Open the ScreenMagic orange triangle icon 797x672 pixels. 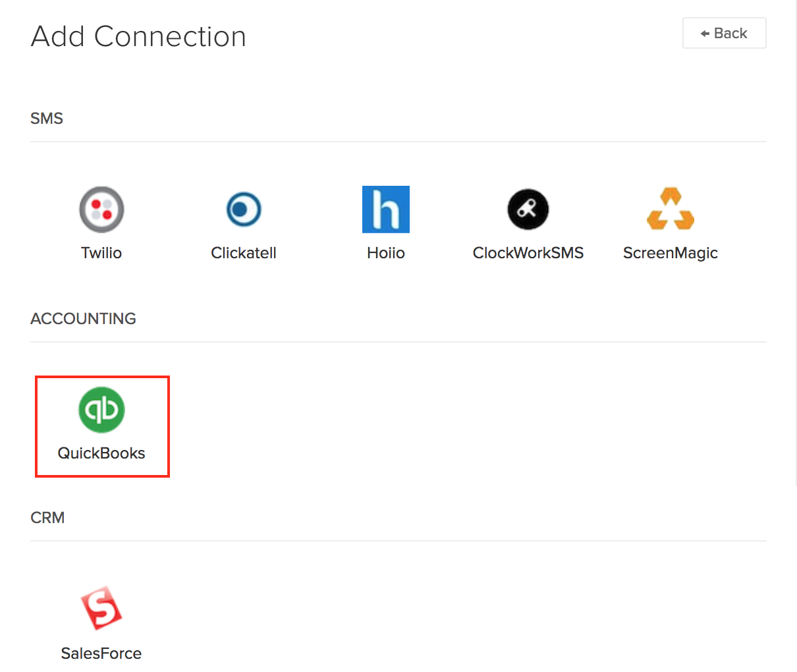pos(670,209)
